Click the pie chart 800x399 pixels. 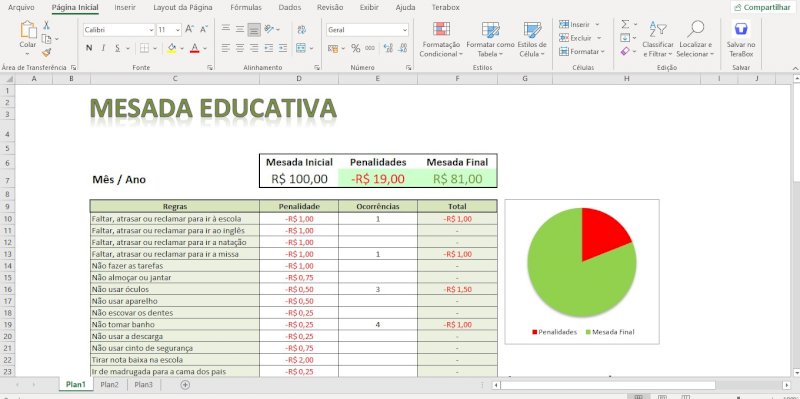pyautogui.click(x=582, y=262)
